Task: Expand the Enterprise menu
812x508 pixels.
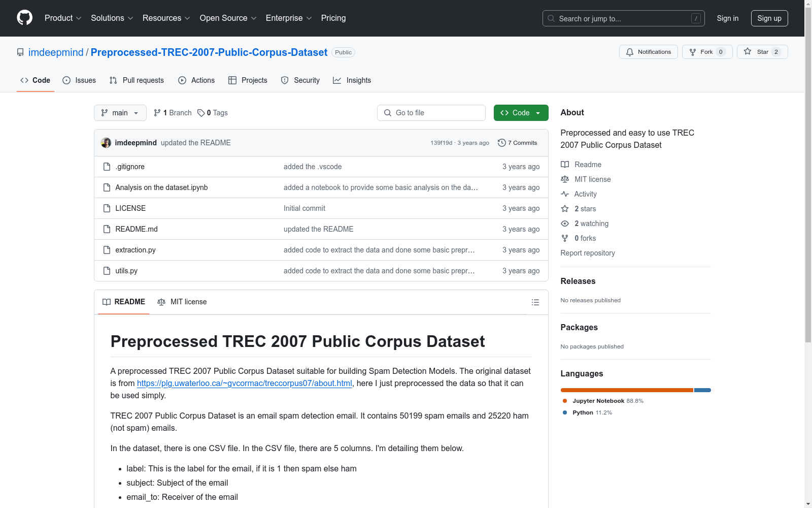Action: click(289, 18)
